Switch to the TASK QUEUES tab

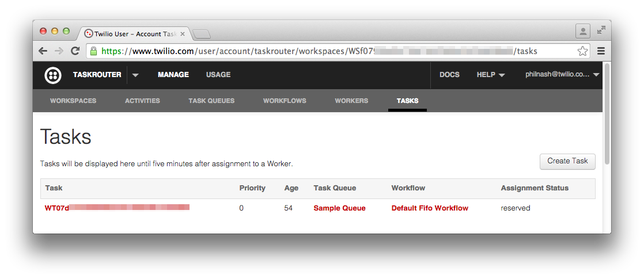coord(211,101)
